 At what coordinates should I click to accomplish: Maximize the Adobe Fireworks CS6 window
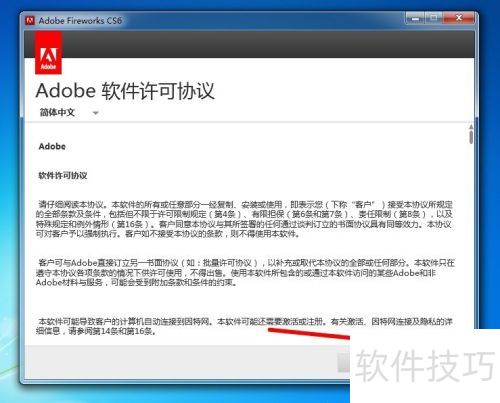coord(433,18)
